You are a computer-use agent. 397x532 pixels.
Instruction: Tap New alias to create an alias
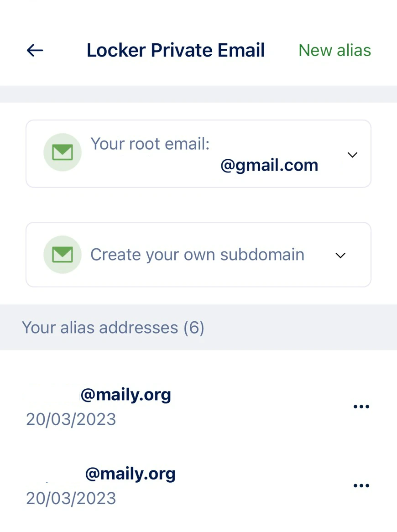pos(334,50)
